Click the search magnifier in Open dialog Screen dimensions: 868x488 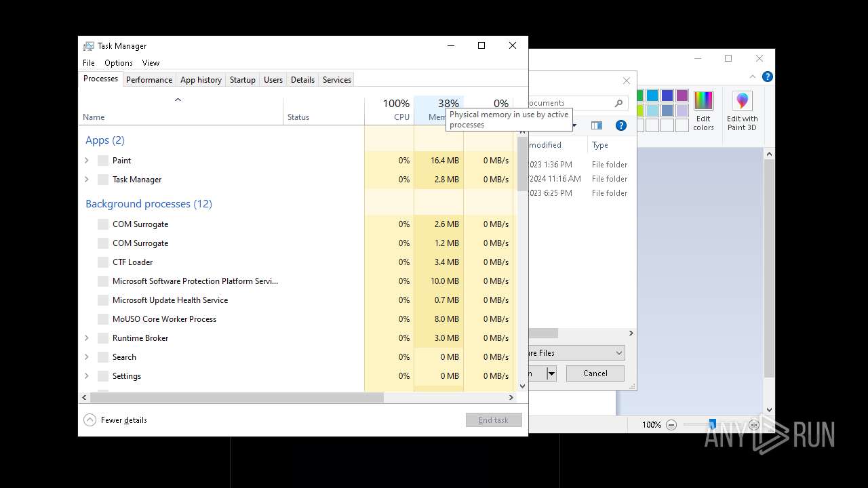[x=618, y=103]
